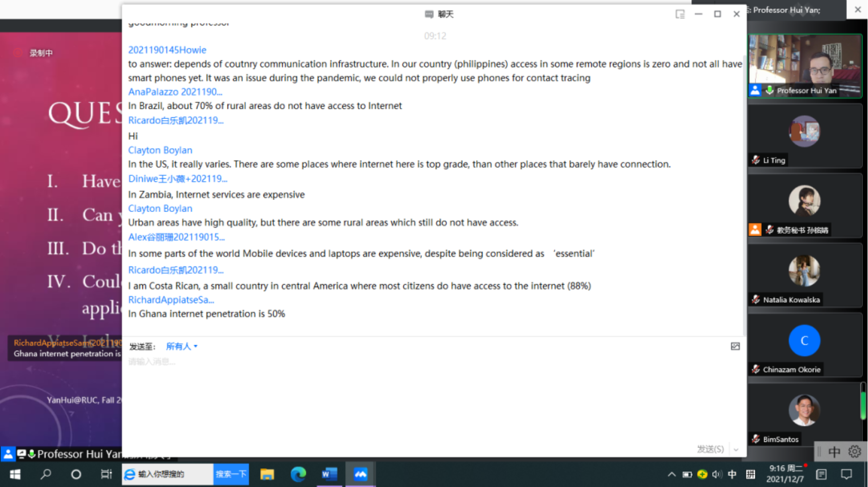The width and height of the screenshot is (868, 487).
Task: Click the pop-out chat window icon
Action: 680,14
